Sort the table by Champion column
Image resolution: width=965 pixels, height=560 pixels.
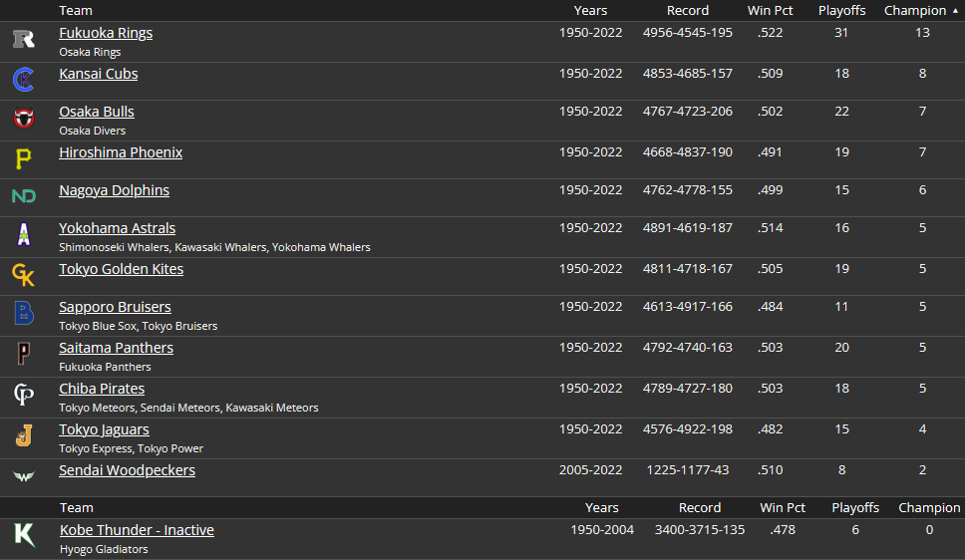tap(915, 11)
